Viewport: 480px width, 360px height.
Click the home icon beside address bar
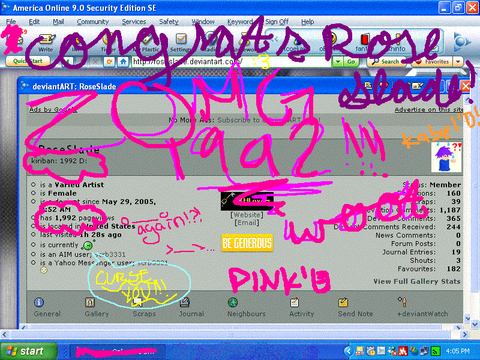click(123, 62)
